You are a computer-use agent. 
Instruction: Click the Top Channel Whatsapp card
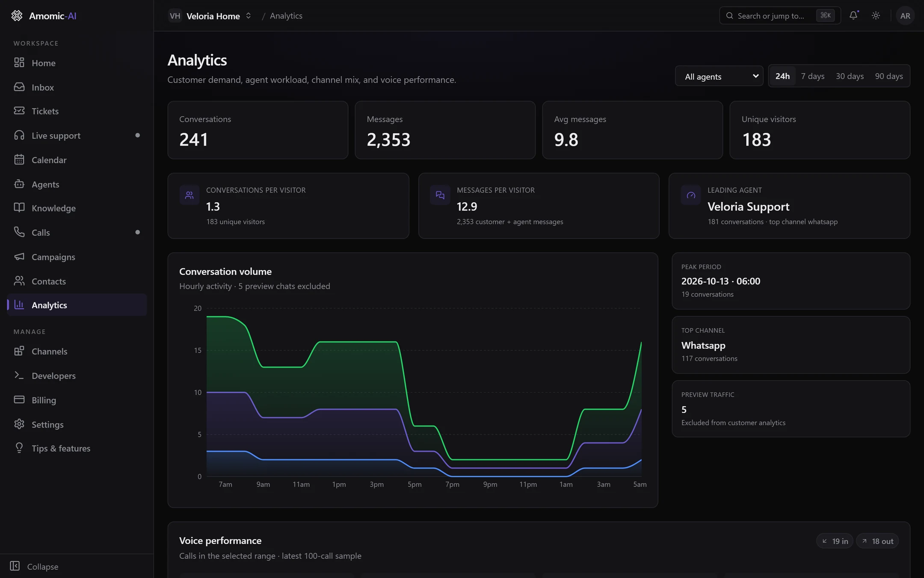pyautogui.click(x=791, y=345)
